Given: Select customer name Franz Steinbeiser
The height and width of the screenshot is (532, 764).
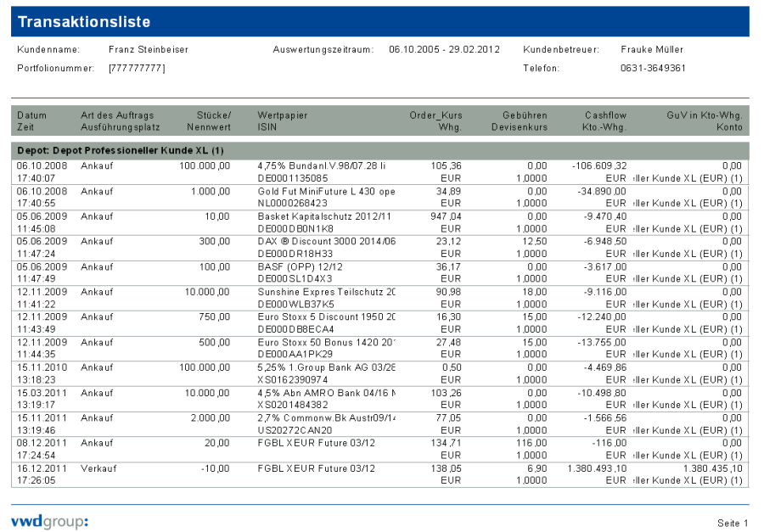Looking at the screenshot, I should pos(149,50).
